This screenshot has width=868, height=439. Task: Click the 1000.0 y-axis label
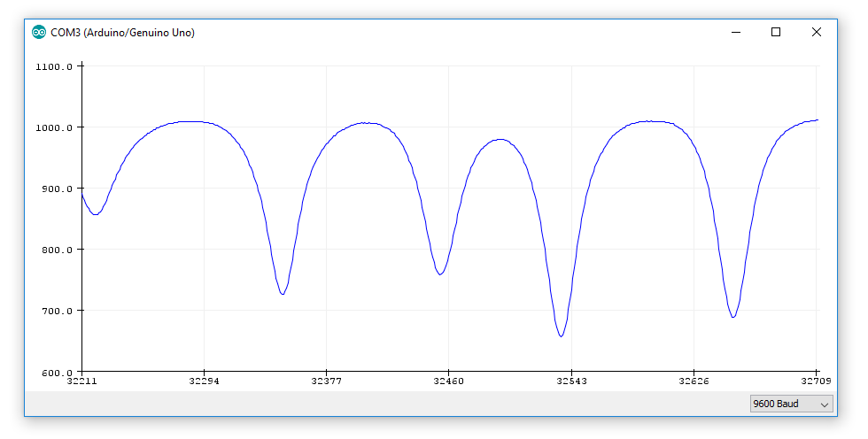click(54, 127)
